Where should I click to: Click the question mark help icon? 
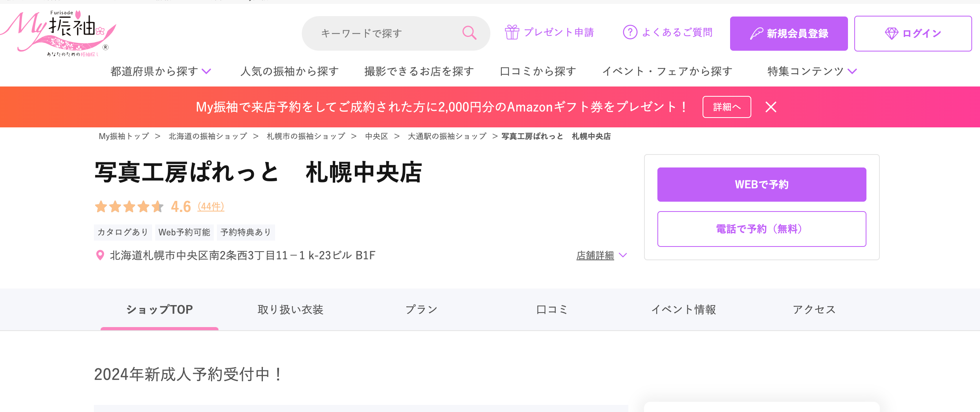[630, 32]
